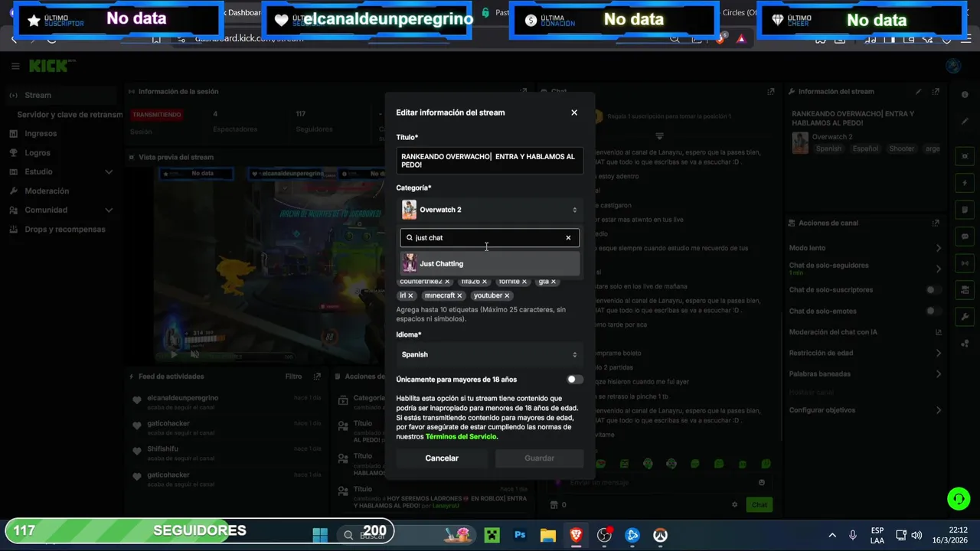980x551 pixels.
Task: Click the Kick logo
Action: tap(49, 67)
